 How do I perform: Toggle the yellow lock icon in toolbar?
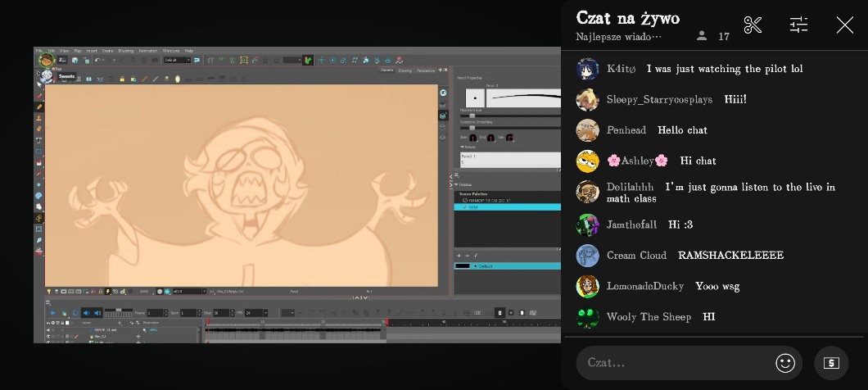coord(121,79)
